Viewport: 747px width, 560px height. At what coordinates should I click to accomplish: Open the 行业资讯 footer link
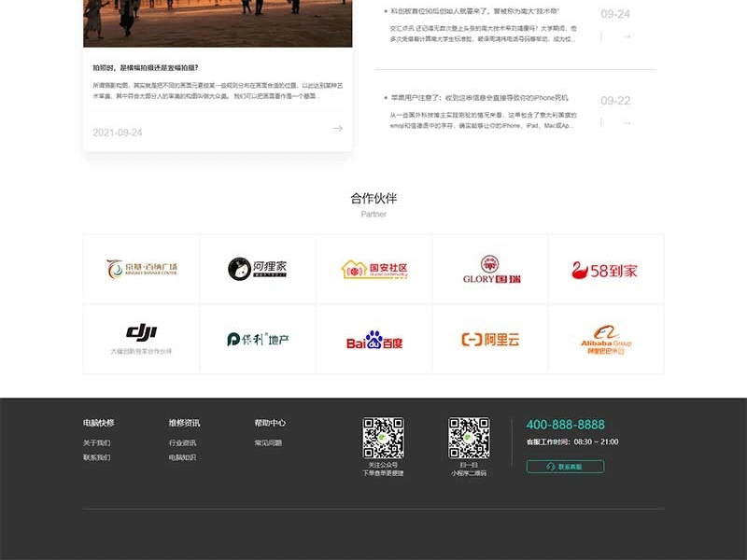(182, 442)
